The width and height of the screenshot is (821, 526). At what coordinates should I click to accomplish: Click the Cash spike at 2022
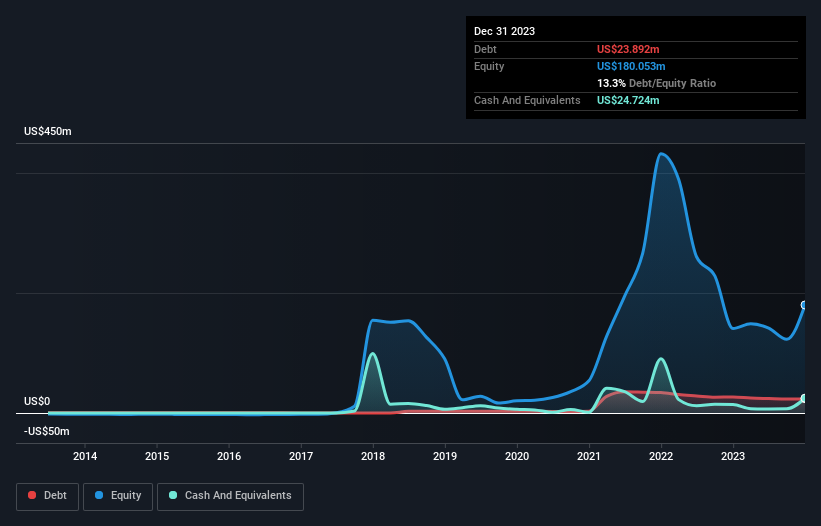[x=661, y=359]
